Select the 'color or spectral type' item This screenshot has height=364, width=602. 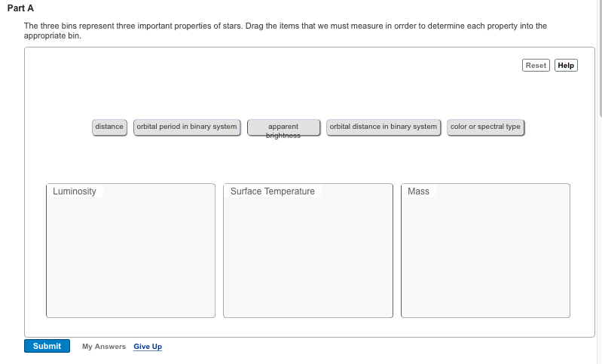[485, 127]
